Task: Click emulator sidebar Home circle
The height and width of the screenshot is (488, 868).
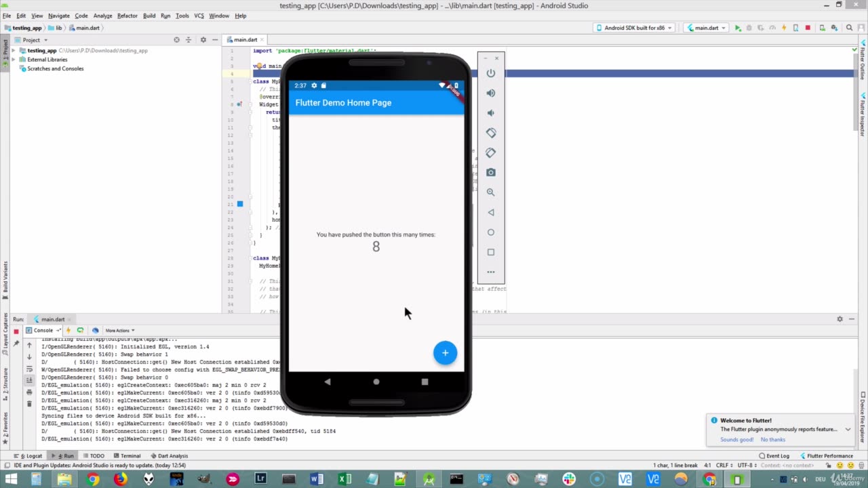Action: click(x=491, y=232)
